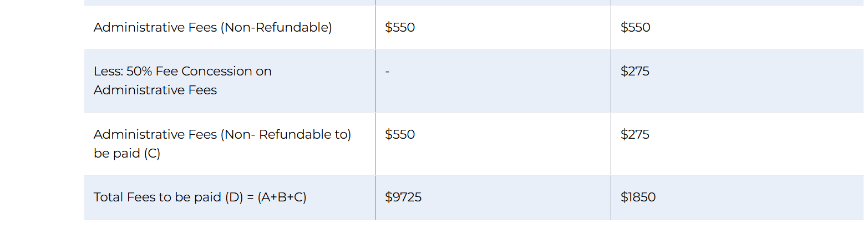
Task: Select middle-column $550 in the Non-Refundable row
Action: coord(400,27)
